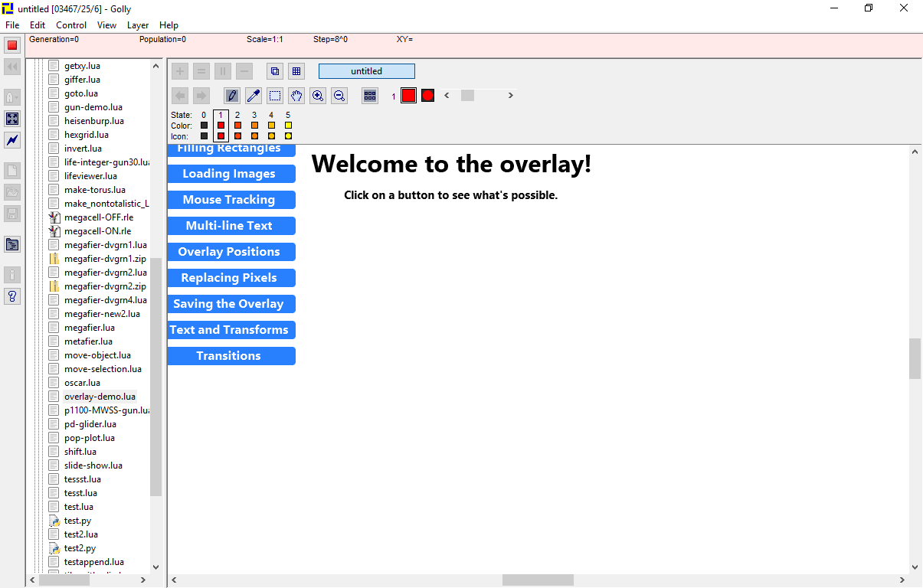This screenshot has height=588, width=923.
Task: Select the Draw pencil tool
Action: pos(232,96)
